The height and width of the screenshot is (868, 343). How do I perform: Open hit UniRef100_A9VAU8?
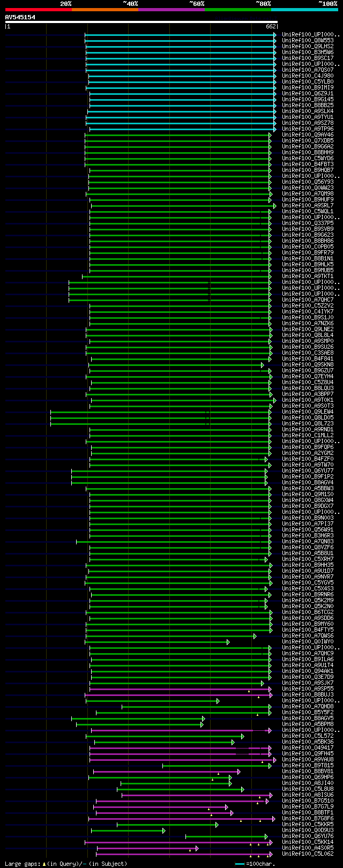[308, 759]
